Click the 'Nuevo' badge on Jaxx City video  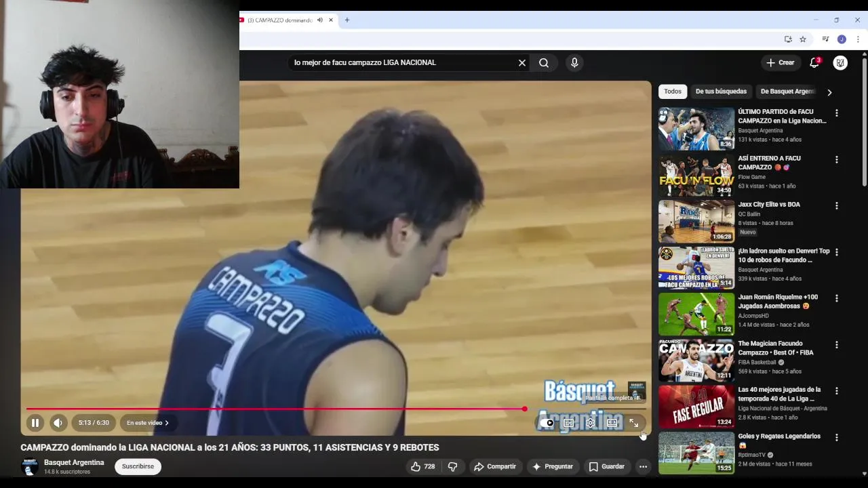[747, 232]
